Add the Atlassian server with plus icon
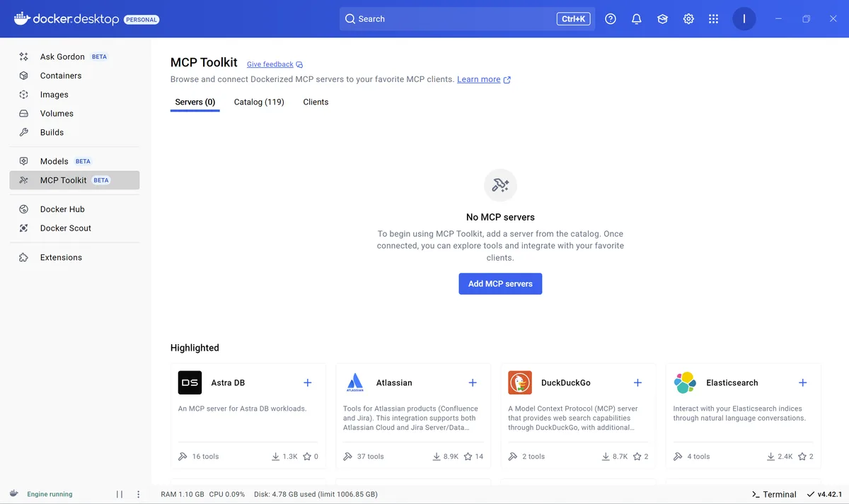 [x=473, y=382]
